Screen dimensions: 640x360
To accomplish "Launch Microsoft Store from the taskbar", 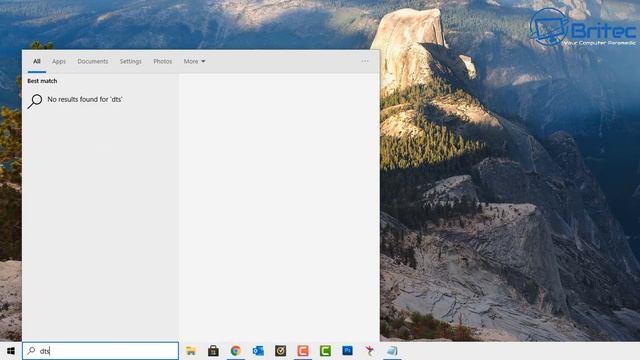I will click(x=213, y=351).
